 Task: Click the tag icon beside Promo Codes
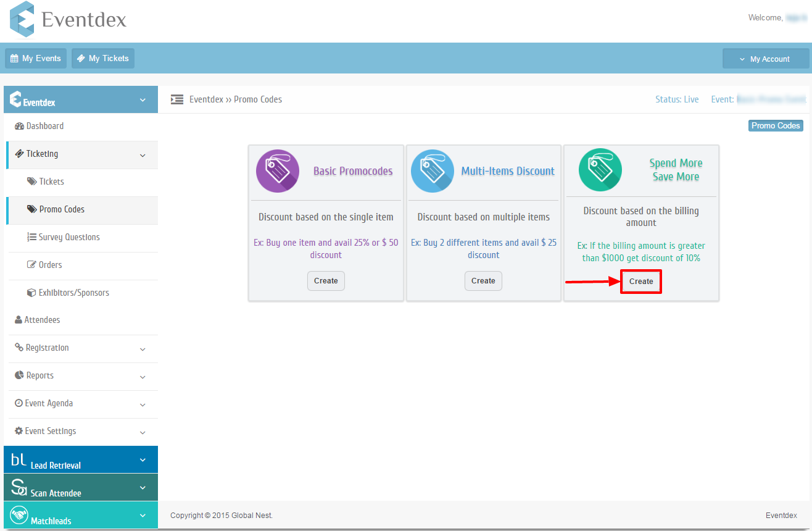pyautogui.click(x=32, y=209)
